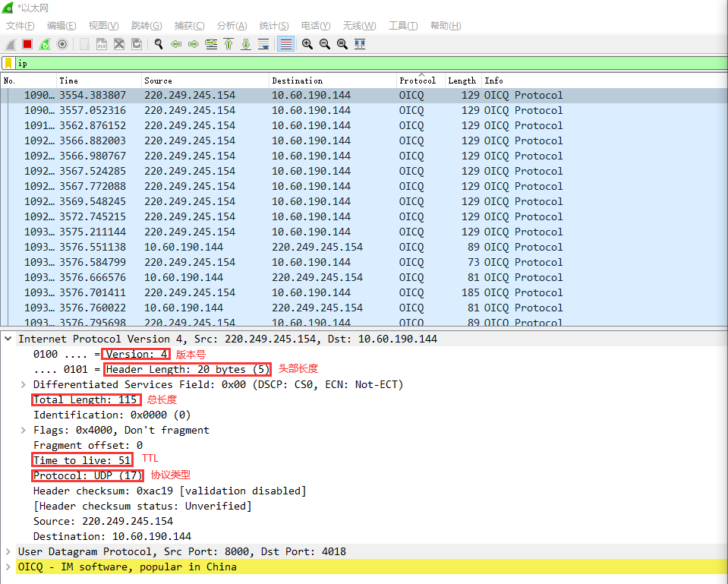Open the 视图(V) menu
This screenshot has width=728, height=584.
(x=103, y=26)
